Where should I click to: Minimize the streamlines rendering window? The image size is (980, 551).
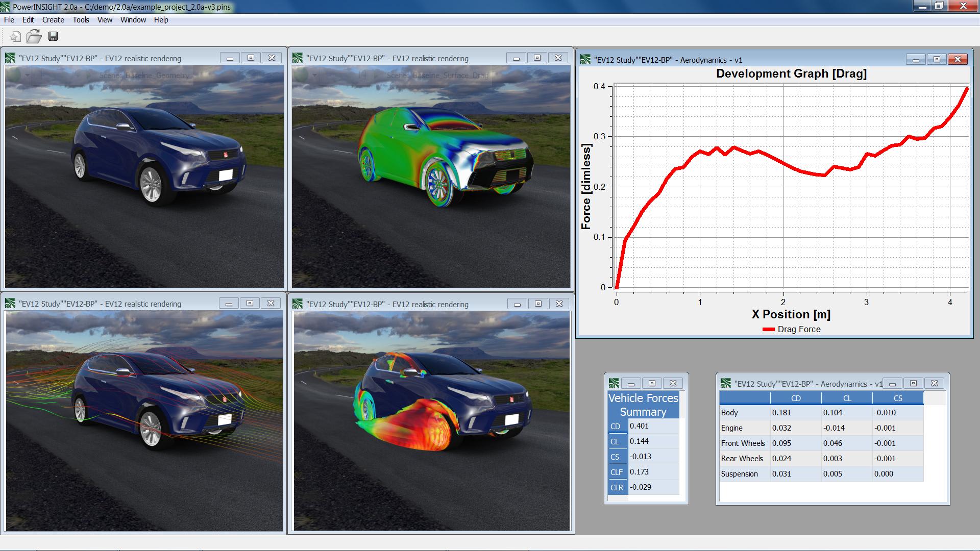[x=229, y=304]
